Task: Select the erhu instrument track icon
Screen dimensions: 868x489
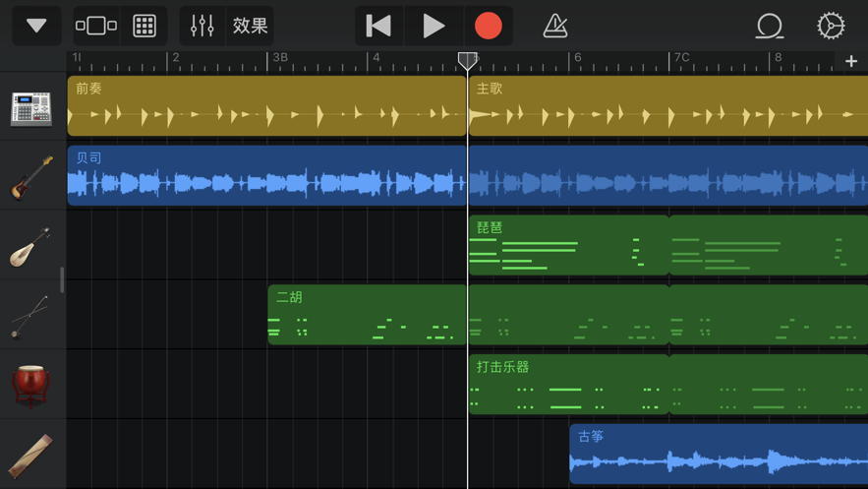Action: [x=31, y=316]
